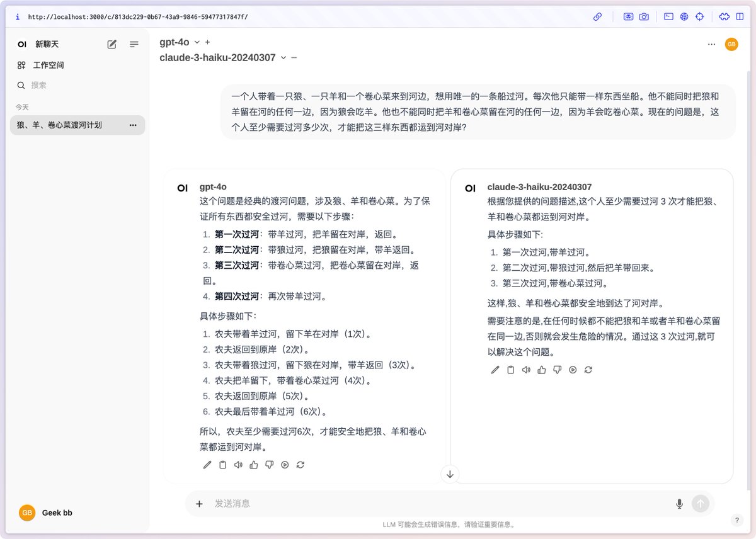Click the search icon in the sidebar
This screenshot has width=756, height=539.
(x=21, y=85)
